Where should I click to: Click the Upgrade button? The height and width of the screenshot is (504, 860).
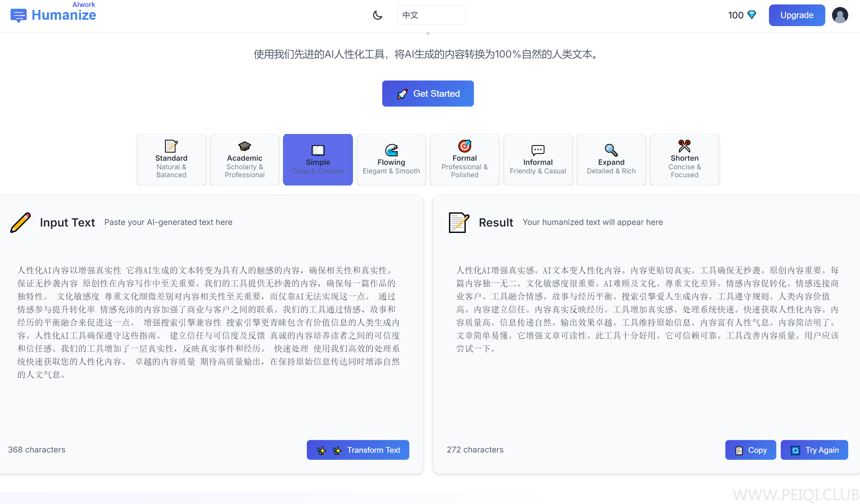(797, 15)
